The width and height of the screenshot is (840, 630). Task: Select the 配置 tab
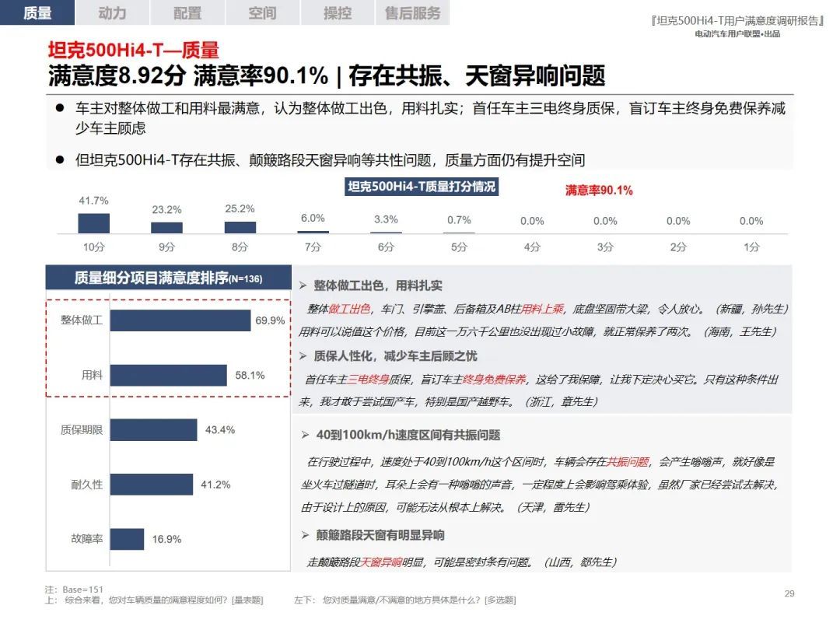(x=187, y=12)
